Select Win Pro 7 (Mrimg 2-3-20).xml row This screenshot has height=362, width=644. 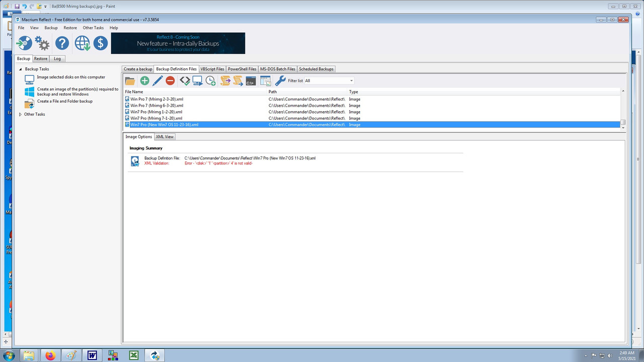tap(372, 99)
